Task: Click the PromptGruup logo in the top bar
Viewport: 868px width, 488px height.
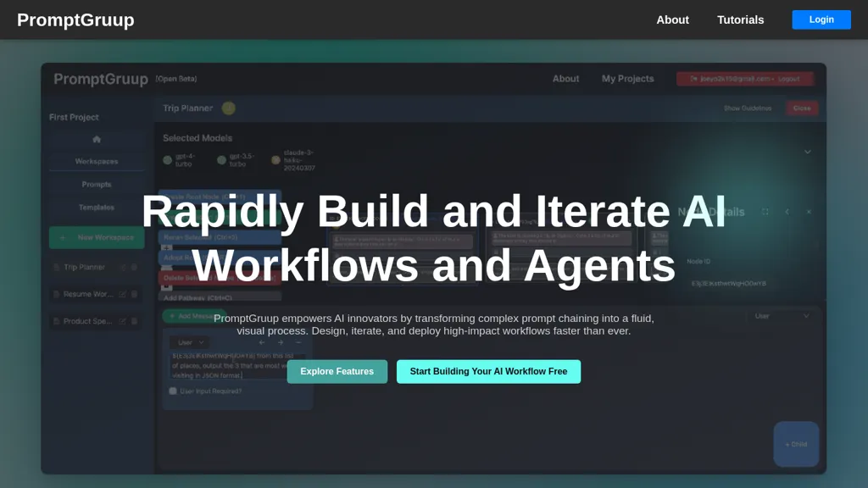Action: coord(75,20)
